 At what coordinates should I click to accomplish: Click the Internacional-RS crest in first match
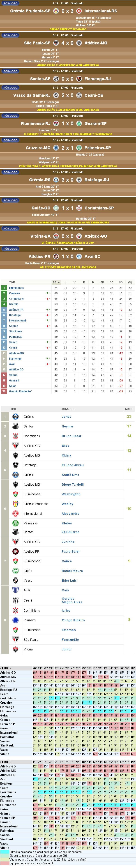79,11
